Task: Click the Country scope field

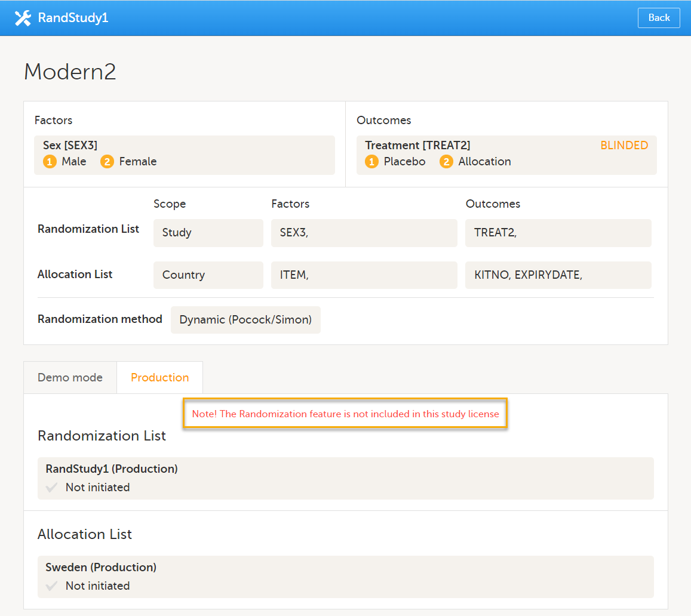Action: click(x=208, y=275)
